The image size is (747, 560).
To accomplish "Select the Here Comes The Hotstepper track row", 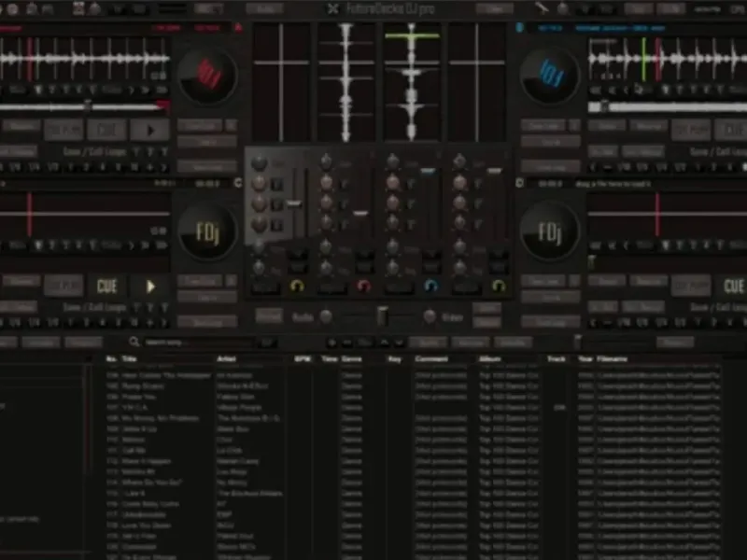I will 413,375.
